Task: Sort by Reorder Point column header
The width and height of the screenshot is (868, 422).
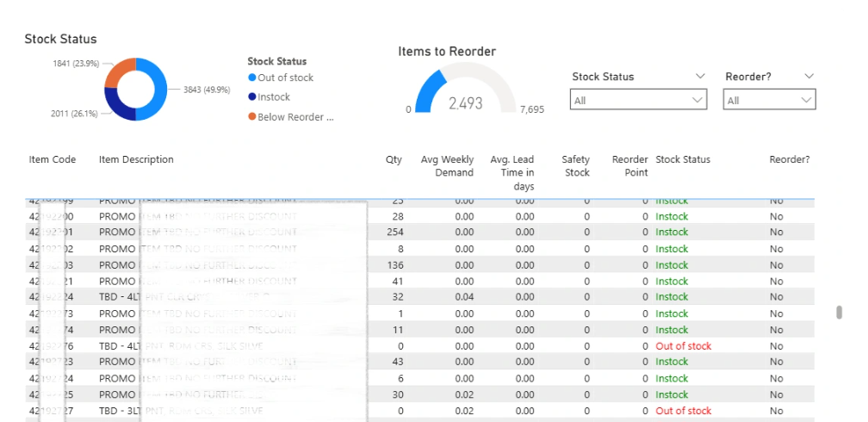Action: [630, 166]
